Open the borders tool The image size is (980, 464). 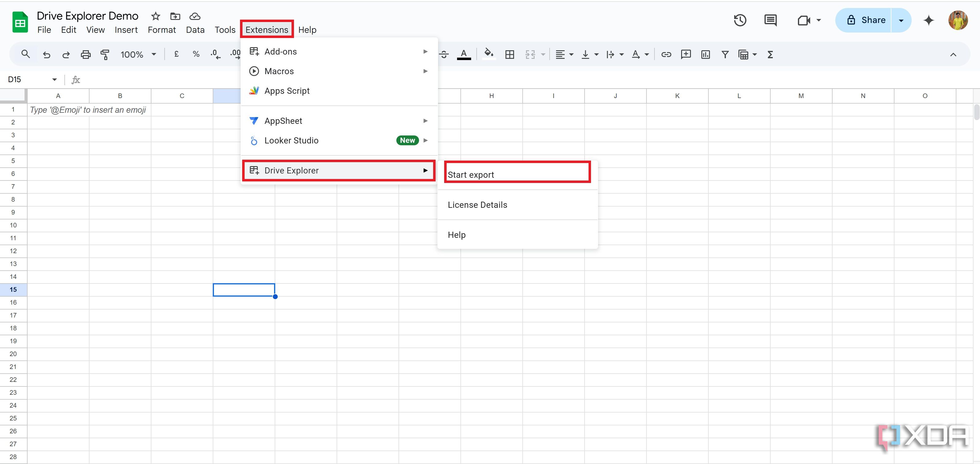(x=509, y=55)
